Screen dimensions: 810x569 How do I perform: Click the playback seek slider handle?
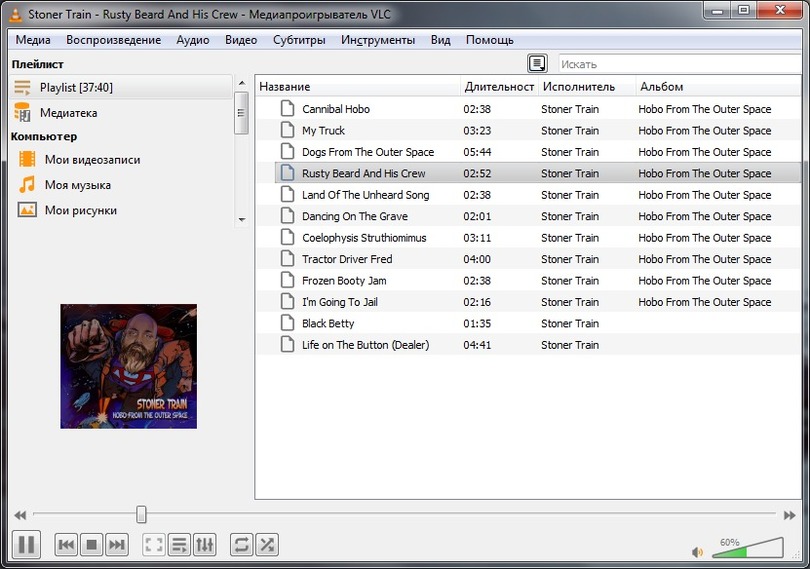click(x=141, y=514)
